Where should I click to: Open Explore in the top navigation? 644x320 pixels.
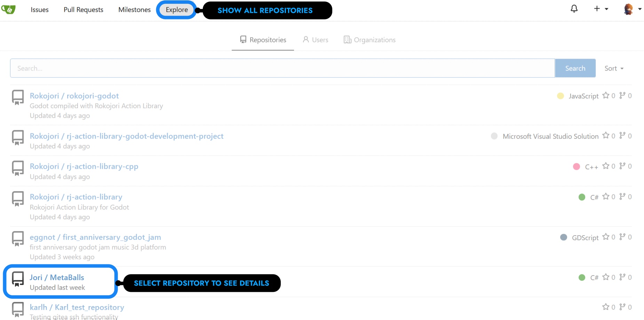[x=177, y=10]
